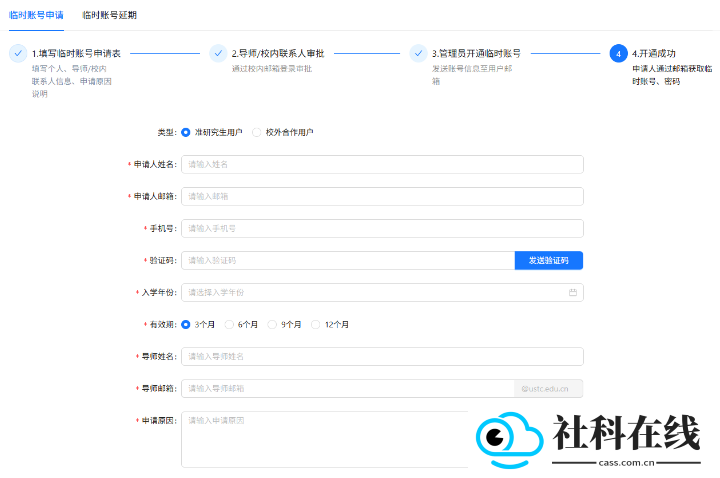Choose the 9个月 validity option
720x478 pixels.
click(272, 325)
